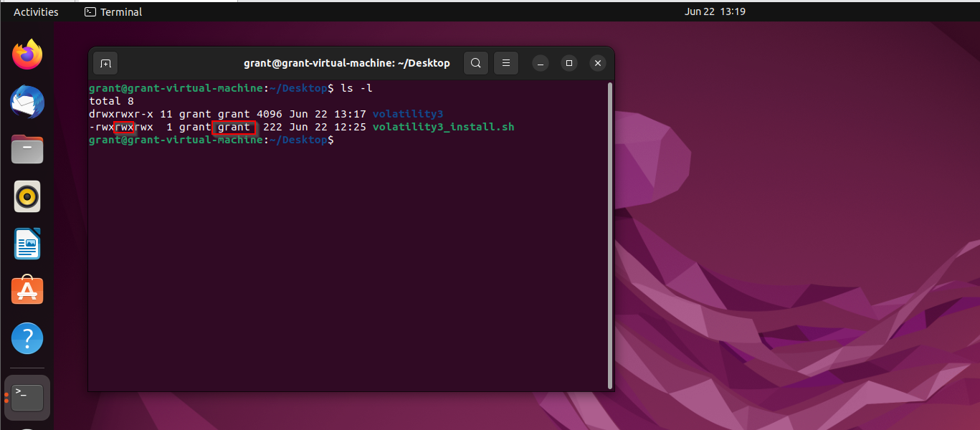Open Thunderbird mail client
980x430 pixels.
pos(27,102)
